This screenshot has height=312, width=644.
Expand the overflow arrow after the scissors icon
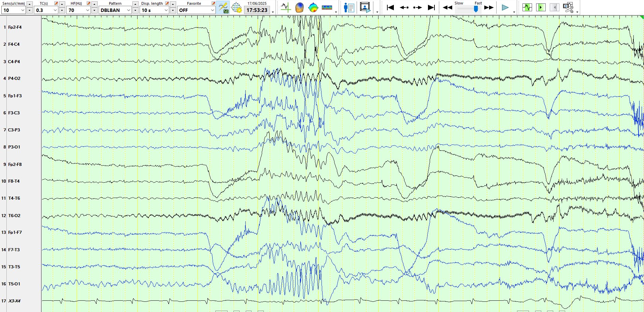pyautogui.click(x=577, y=12)
